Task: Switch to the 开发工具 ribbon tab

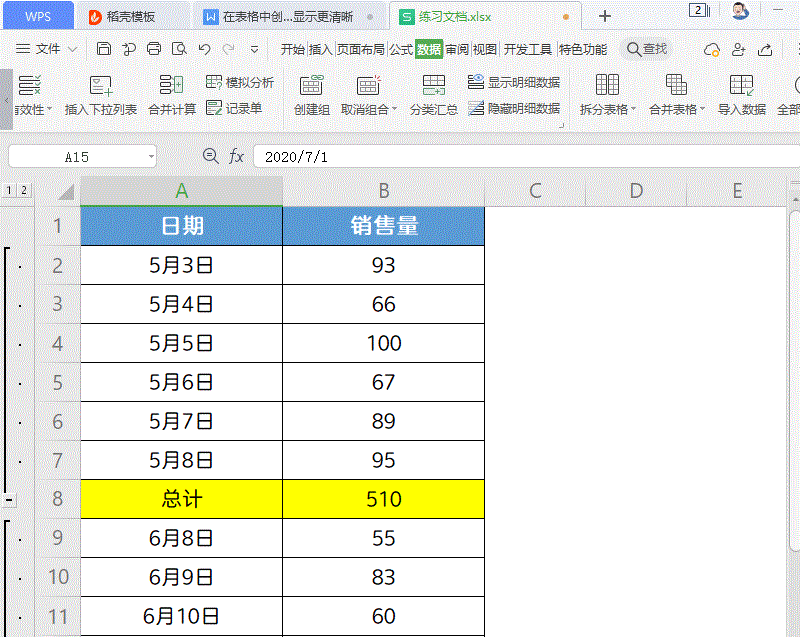Action: (x=528, y=49)
